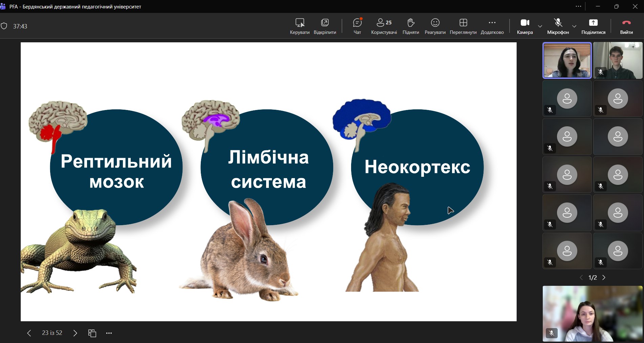Select the active speaker's video thumbnail

pos(567,60)
